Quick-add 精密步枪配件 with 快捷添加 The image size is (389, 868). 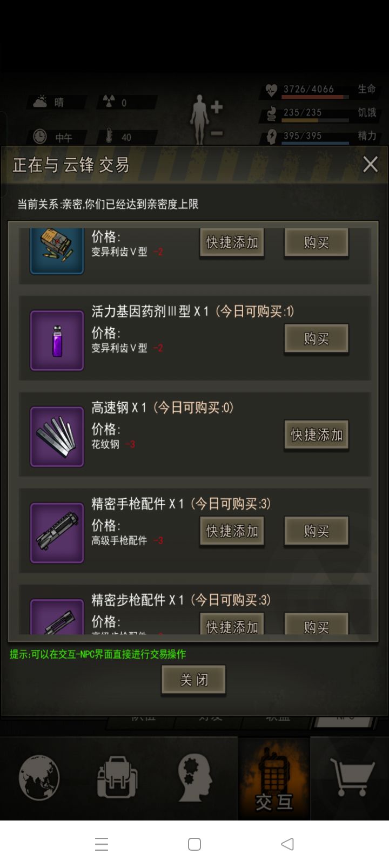[x=232, y=623]
